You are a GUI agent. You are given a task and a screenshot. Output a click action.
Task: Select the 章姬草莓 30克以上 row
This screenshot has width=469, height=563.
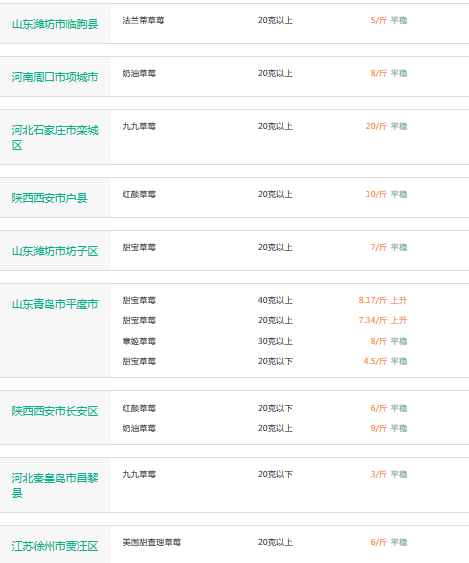point(265,341)
